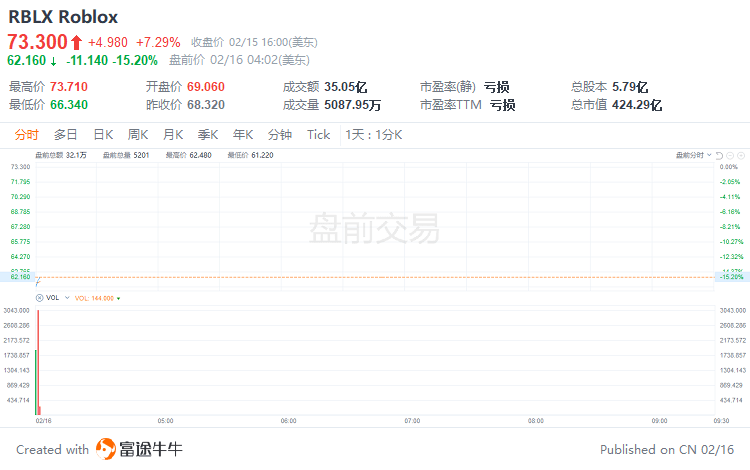Viewport: 750px width, 470px height.
Task: Open the 周K weekly chart tab
Action: 138,135
